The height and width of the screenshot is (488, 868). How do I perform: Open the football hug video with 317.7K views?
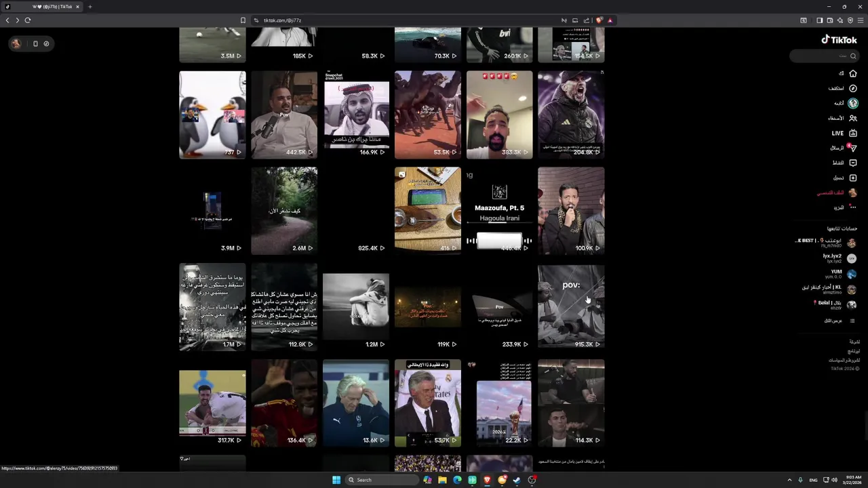click(x=212, y=403)
